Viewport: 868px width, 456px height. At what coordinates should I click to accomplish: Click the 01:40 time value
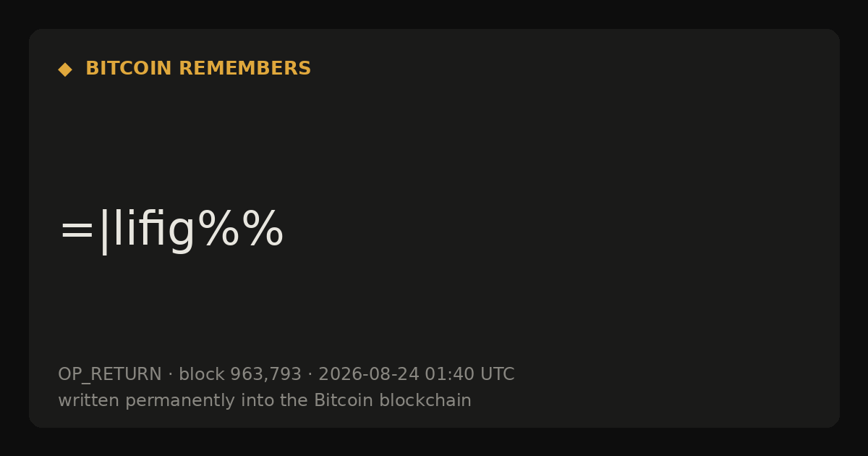tap(449, 375)
